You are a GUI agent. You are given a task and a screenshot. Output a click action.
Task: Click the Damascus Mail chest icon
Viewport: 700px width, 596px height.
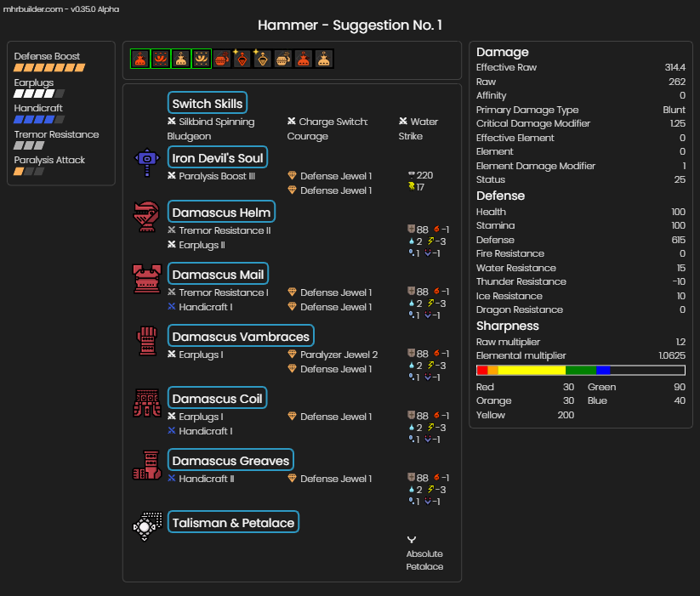[x=147, y=279]
